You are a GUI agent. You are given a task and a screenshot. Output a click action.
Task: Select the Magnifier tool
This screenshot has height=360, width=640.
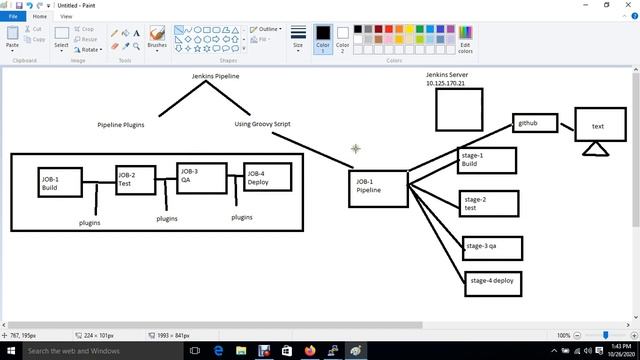click(137, 47)
